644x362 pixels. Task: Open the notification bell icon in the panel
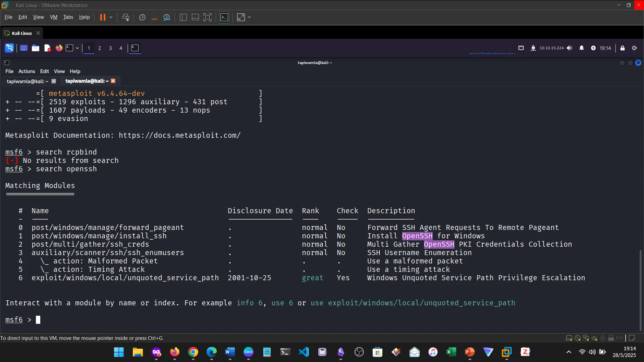pos(582,48)
